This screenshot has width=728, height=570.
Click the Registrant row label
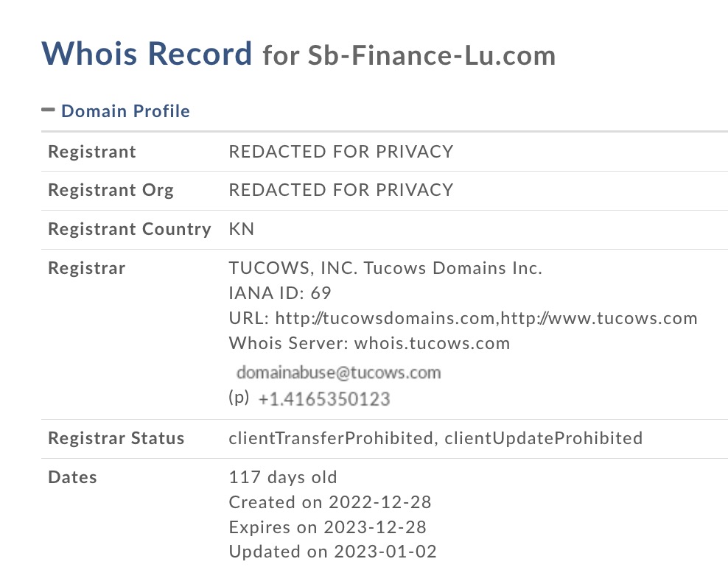coord(92,152)
